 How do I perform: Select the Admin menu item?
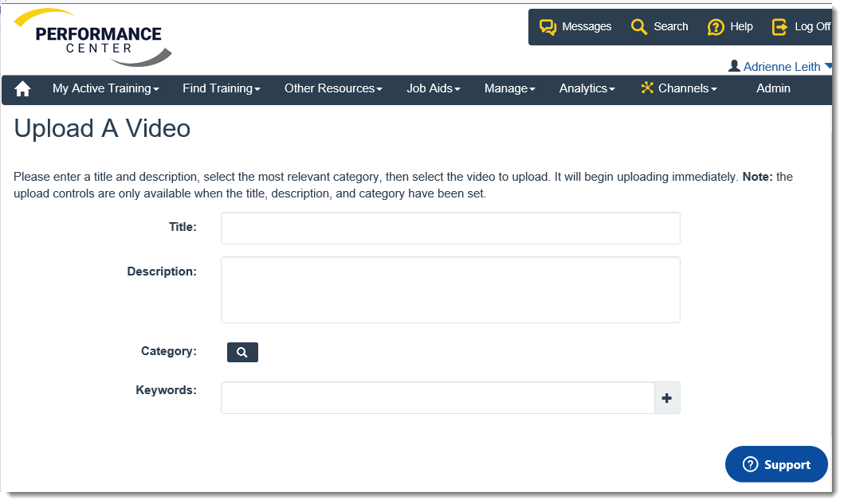(773, 88)
